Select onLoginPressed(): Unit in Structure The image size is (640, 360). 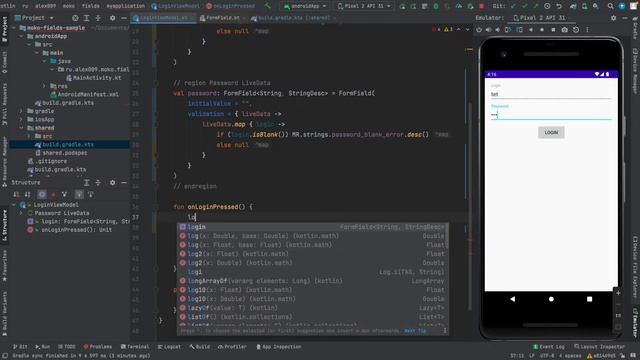pos(69,230)
